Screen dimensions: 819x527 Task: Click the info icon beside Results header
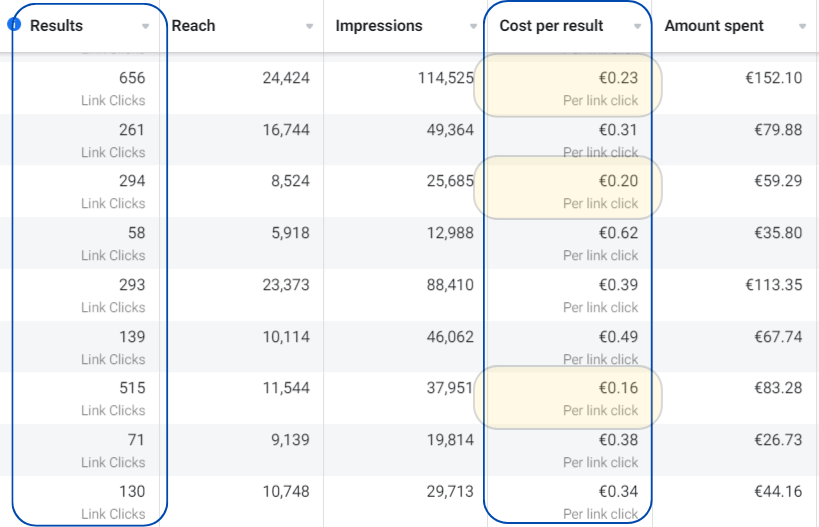pyautogui.click(x=15, y=25)
